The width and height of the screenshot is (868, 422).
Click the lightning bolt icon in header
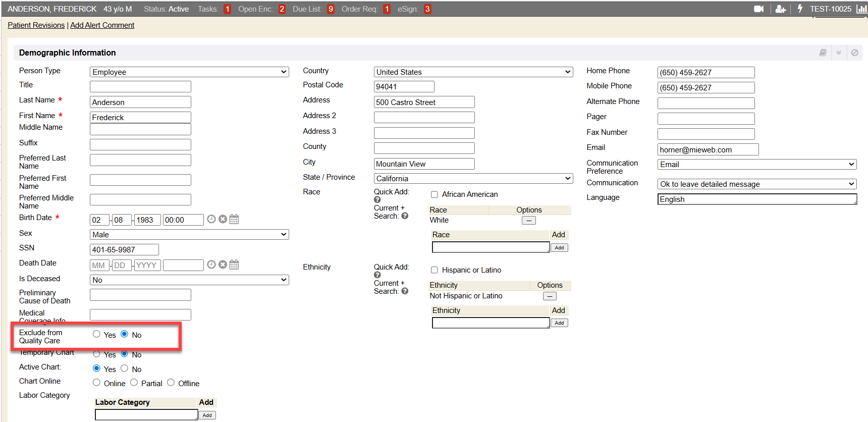click(x=800, y=9)
